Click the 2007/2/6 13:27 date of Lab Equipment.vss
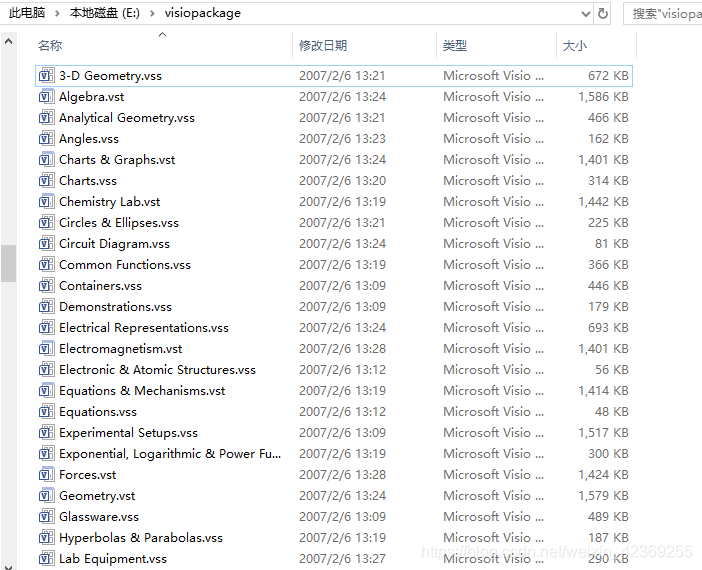 click(342, 559)
